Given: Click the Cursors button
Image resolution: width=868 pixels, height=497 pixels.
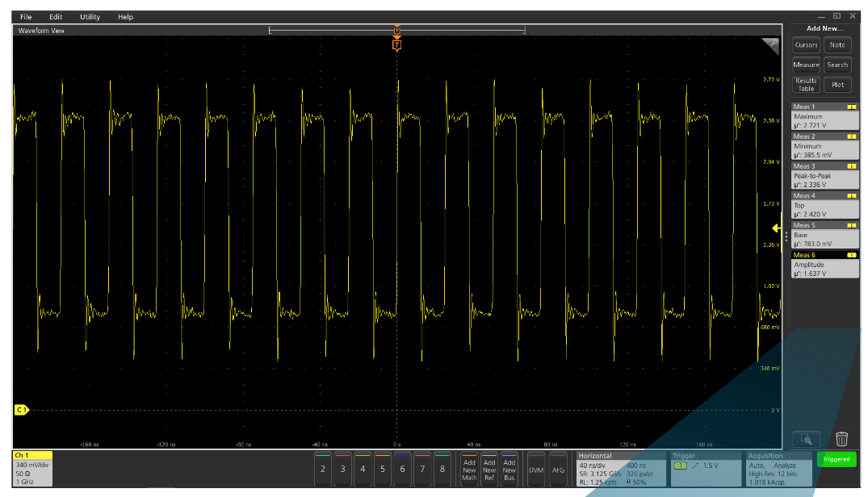Looking at the screenshot, I should pyautogui.click(x=806, y=45).
